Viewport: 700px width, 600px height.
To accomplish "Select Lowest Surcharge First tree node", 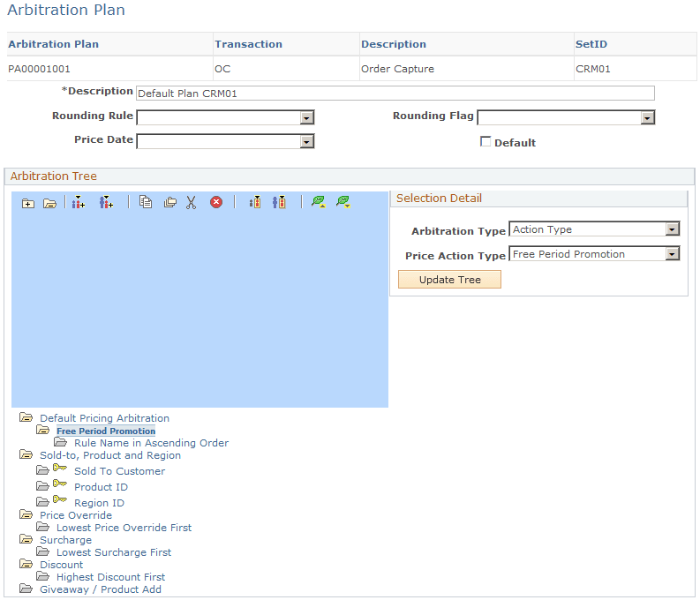I will 114,552.
